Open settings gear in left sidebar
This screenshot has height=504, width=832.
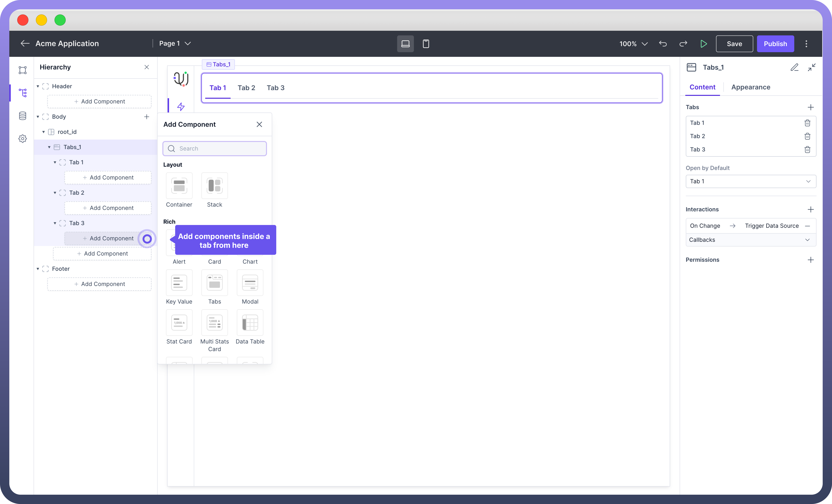(23, 138)
